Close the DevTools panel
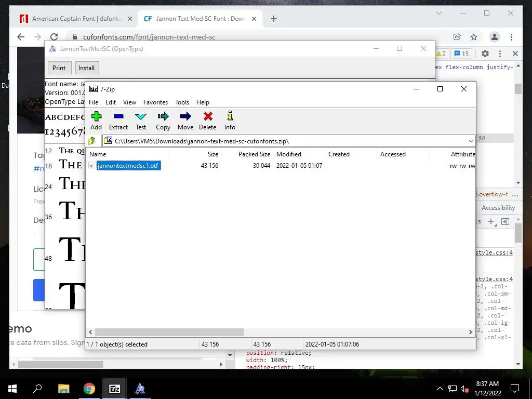 pos(515,54)
